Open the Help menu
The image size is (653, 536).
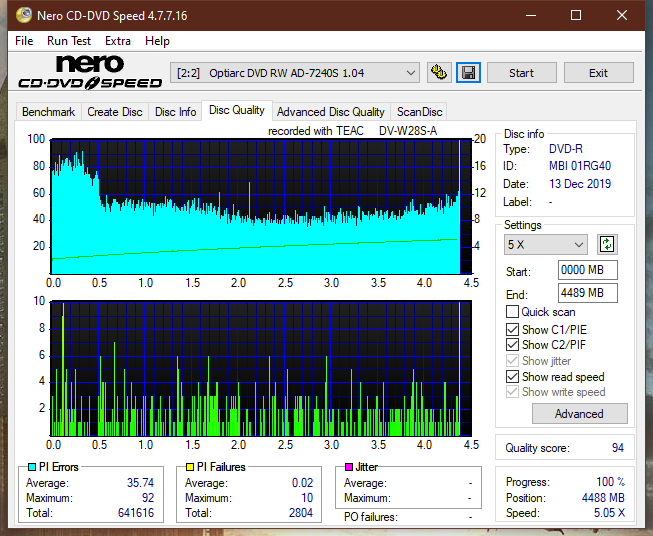coord(157,41)
